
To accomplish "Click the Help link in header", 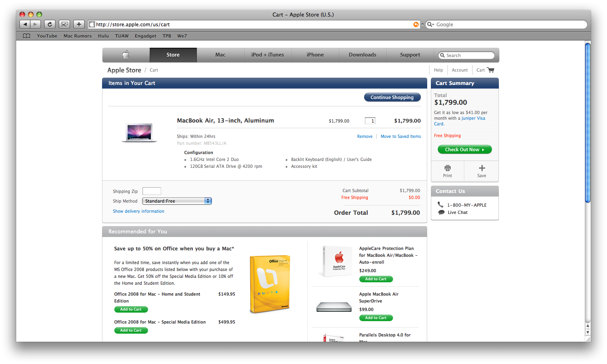I will 439,70.
